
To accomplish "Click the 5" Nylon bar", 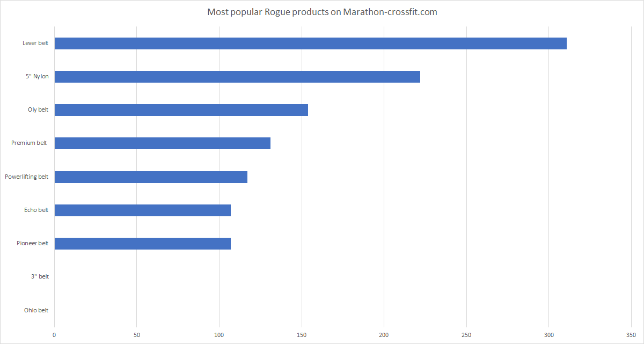I will 237,77.
